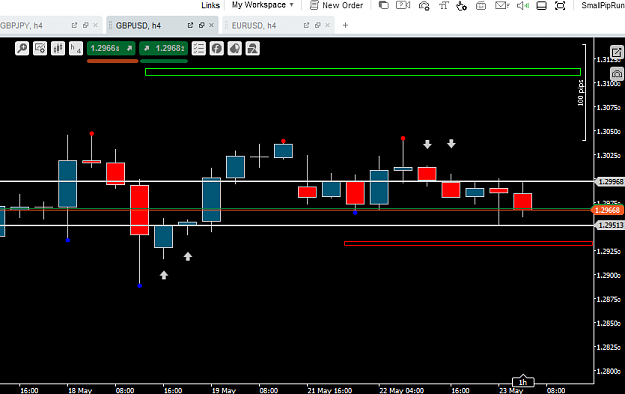
Task: Change layout with monitor icon
Action: (541, 6)
